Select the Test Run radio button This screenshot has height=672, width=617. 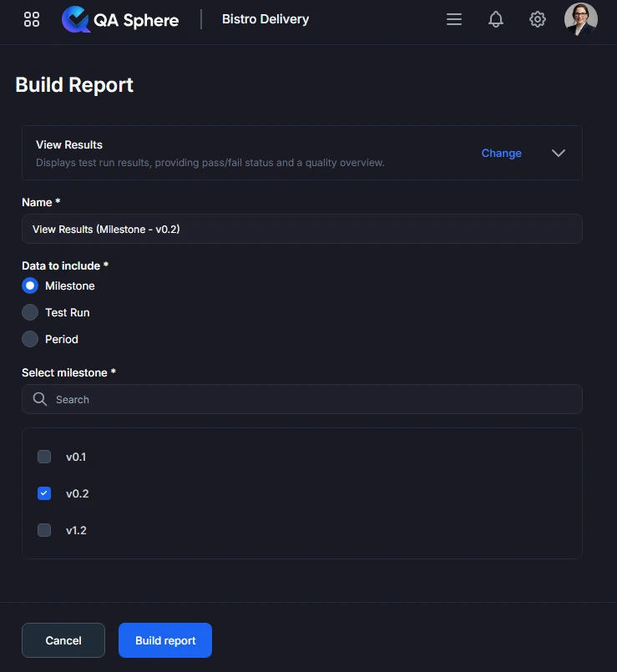[30, 312]
